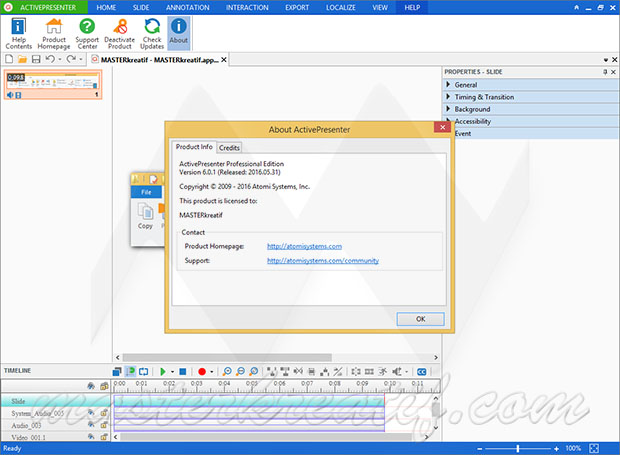The image size is (620, 455).
Task: Click the red Record button in timeline
Action: [202, 372]
